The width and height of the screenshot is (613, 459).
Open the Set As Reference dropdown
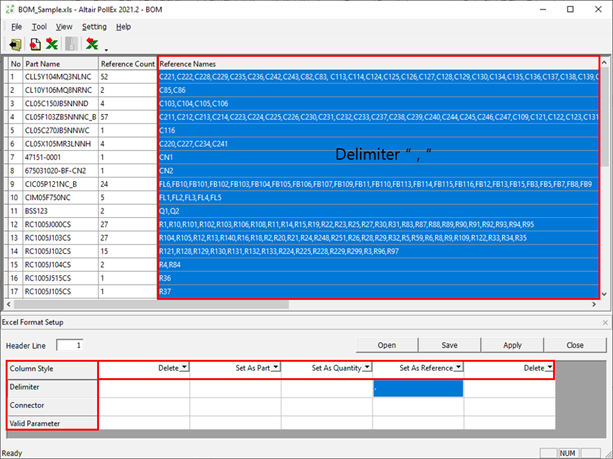(x=457, y=368)
